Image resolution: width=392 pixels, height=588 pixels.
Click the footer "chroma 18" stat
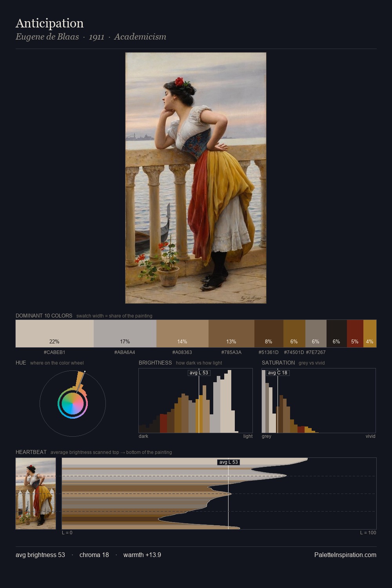pyautogui.click(x=94, y=555)
